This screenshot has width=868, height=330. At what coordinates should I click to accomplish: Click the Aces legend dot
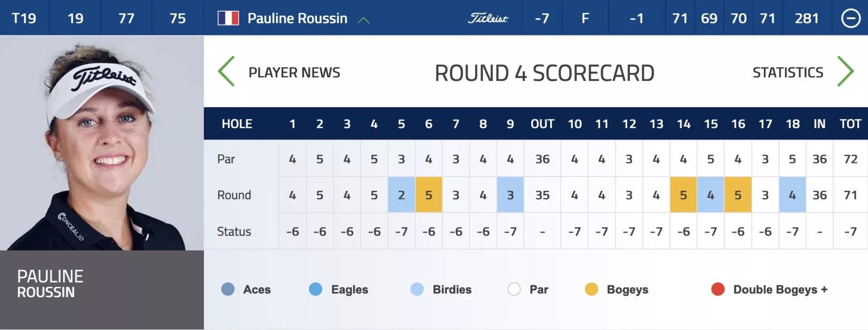pyautogui.click(x=228, y=289)
